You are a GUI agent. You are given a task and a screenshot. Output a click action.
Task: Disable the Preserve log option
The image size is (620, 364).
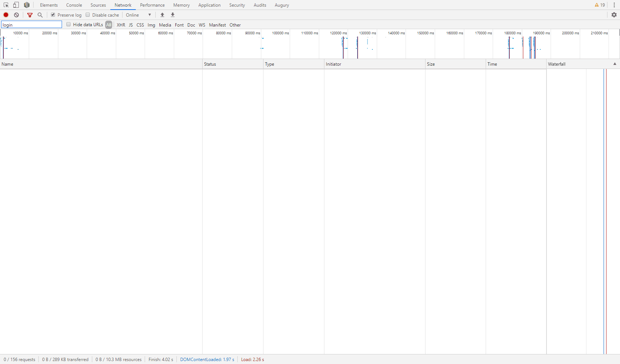pyautogui.click(x=53, y=15)
